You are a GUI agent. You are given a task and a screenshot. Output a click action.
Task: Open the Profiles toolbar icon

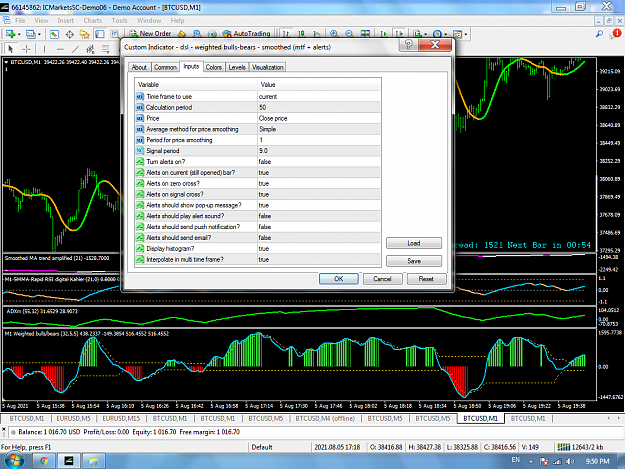tap(30, 34)
